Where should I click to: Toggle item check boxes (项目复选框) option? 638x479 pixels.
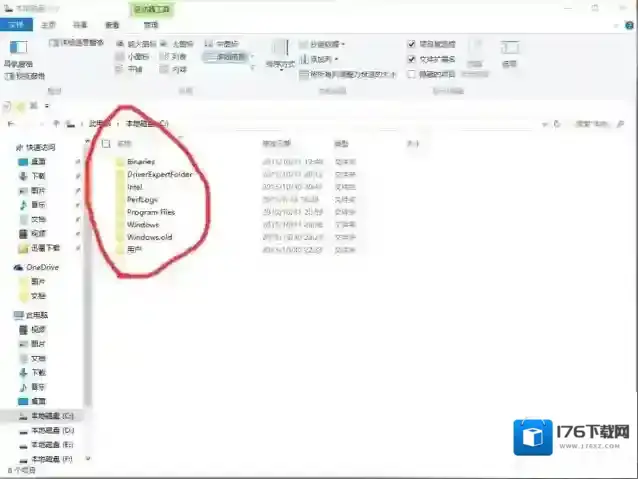411,44
